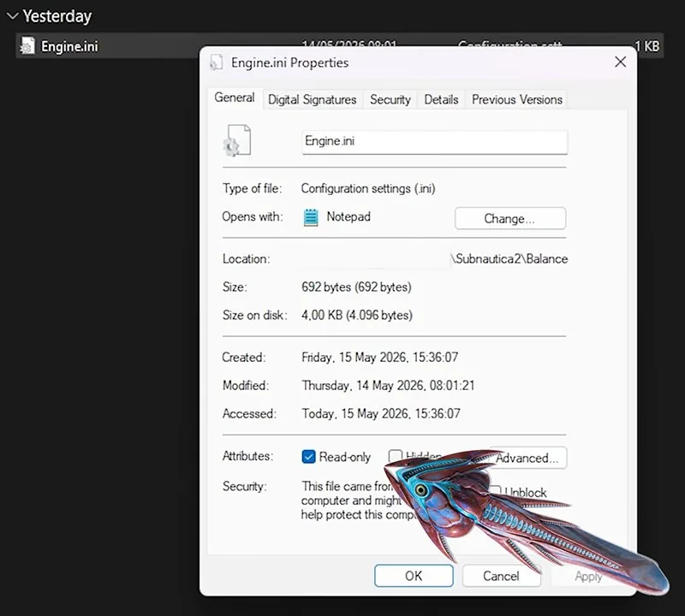The width and height of the screenshot is (685, 616).
Task: Click Change... to pick another app
Action: point(510,218)
